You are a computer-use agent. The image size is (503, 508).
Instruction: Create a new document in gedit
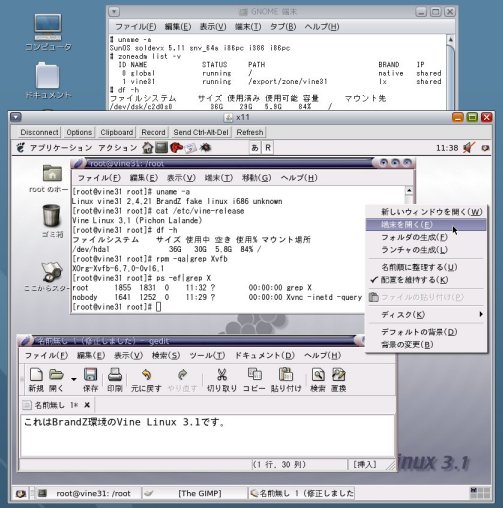(36, 380)
